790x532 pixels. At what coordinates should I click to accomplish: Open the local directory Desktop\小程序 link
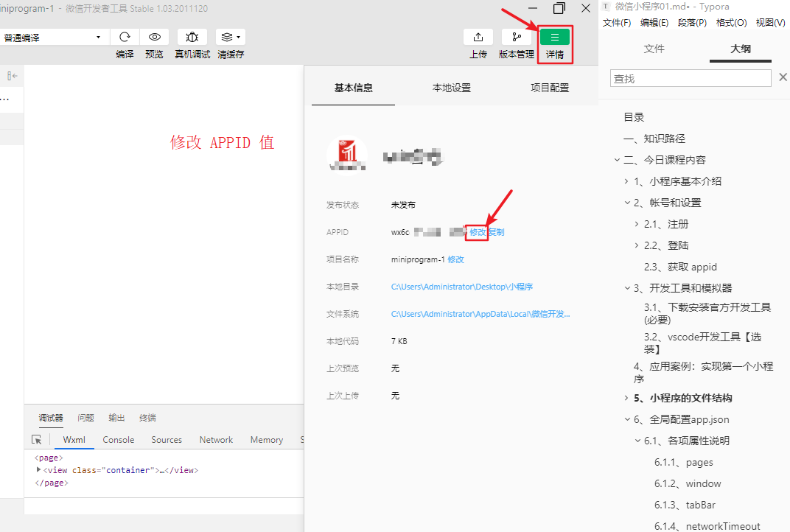click(462, 287)
